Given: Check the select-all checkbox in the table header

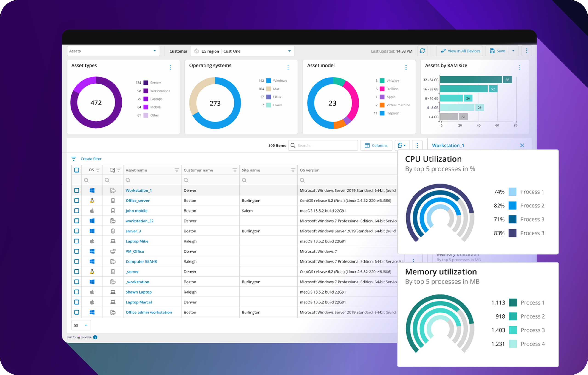Looking at the screenshot, I should coord(77,170).
